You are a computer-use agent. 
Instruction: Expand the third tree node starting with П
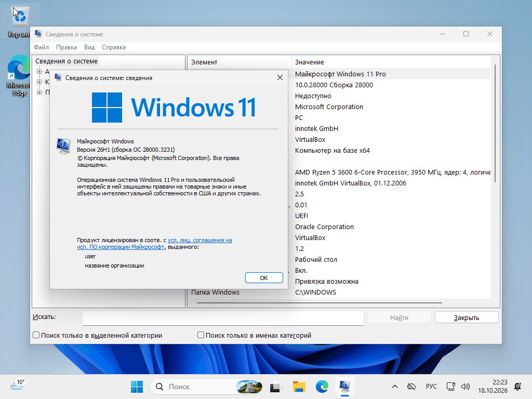(x=39, y=92)
